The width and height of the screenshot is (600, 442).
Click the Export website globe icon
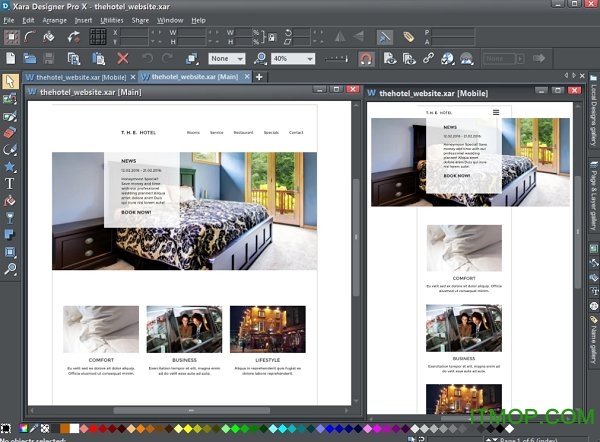(447, 59)
